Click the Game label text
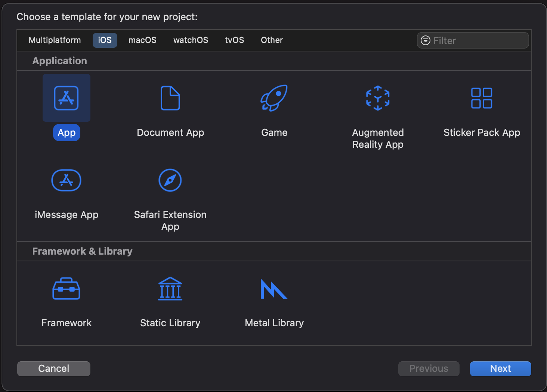The width and height of the screenshot is (547, 392). (274, 133)
